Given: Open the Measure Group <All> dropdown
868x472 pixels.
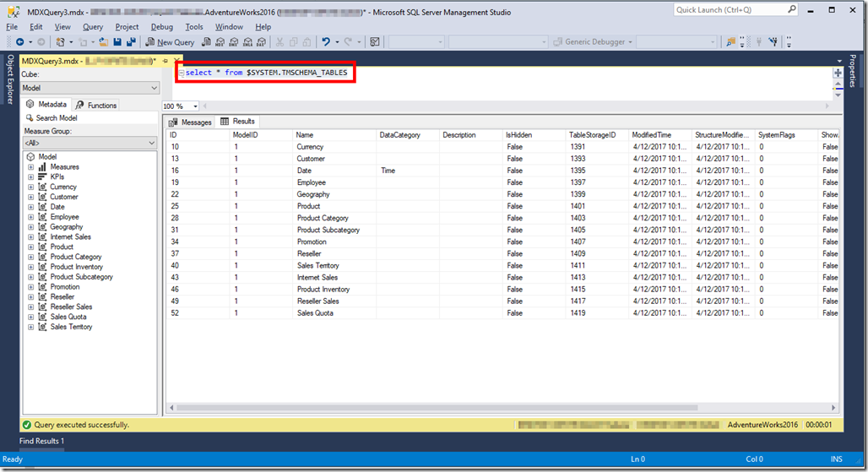Looking at the screenshot, I should [90, 143].
